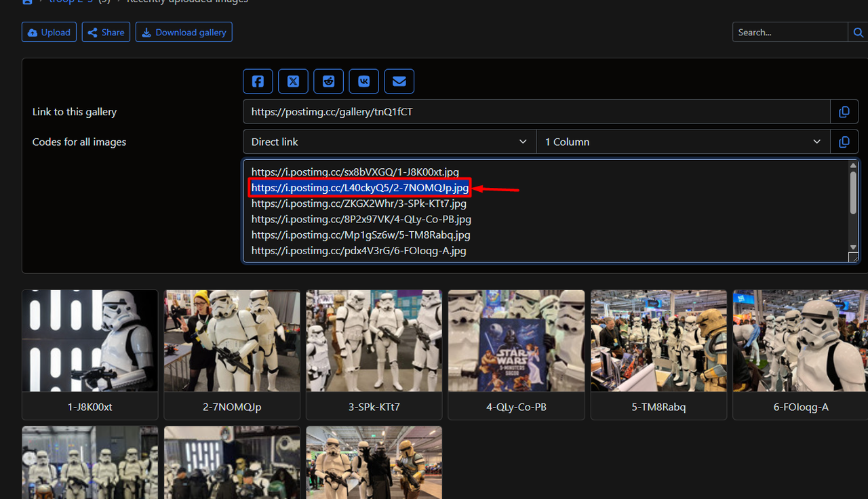The image size is (868, 499).
Task: Click the 2-7NOMQJp caption
Action: 232,407
